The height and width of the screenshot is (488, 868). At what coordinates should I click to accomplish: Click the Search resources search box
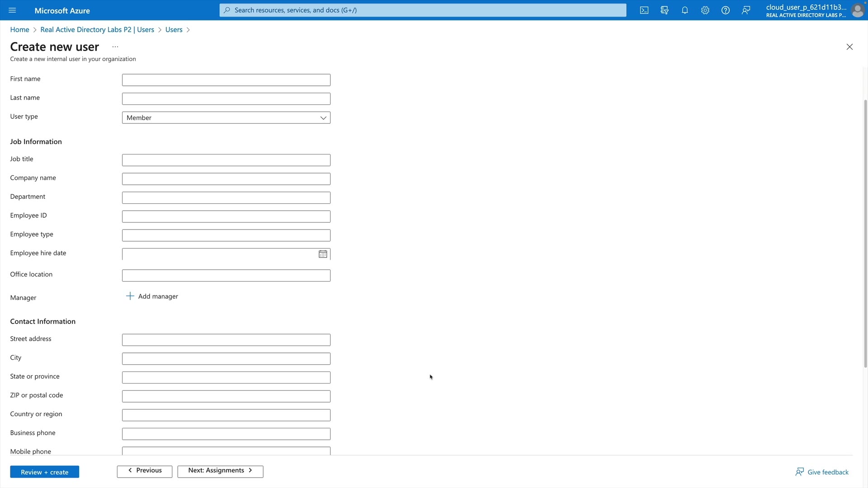point(423,10)
